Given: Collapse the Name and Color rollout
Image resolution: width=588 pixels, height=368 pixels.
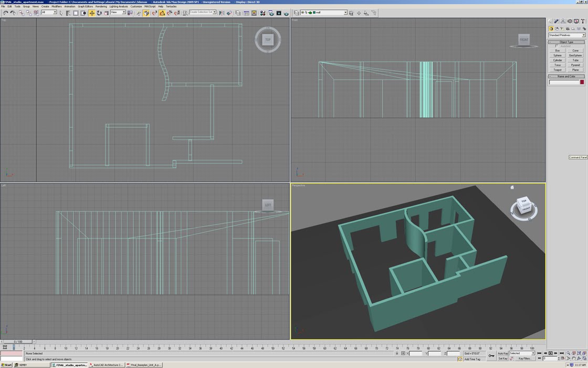Looking at the screenshot, I should (x=566, y=76).
